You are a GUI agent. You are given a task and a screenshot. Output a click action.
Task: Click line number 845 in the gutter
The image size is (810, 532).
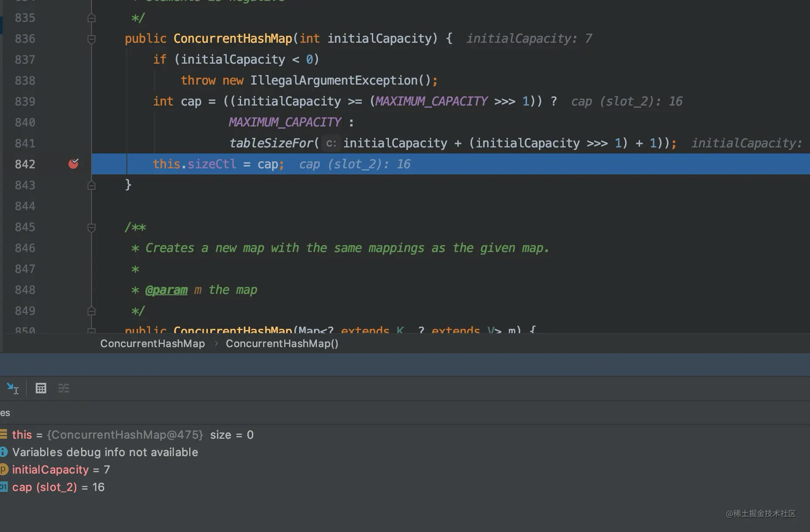click(25, 227)
